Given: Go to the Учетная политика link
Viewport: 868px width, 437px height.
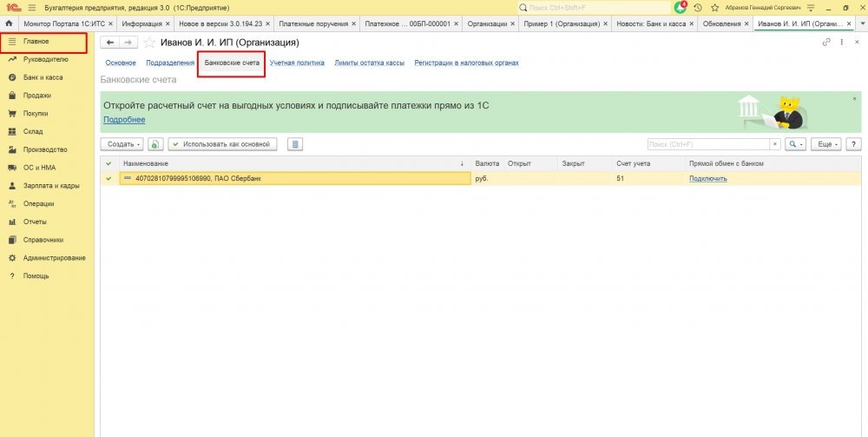Looking at the screenshot, I should click(x=297, y=63).
